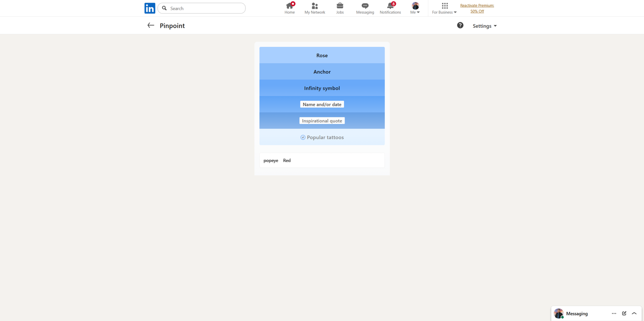
Task: Click the Popular tattoos answer row
Action: tap(322, 137)
